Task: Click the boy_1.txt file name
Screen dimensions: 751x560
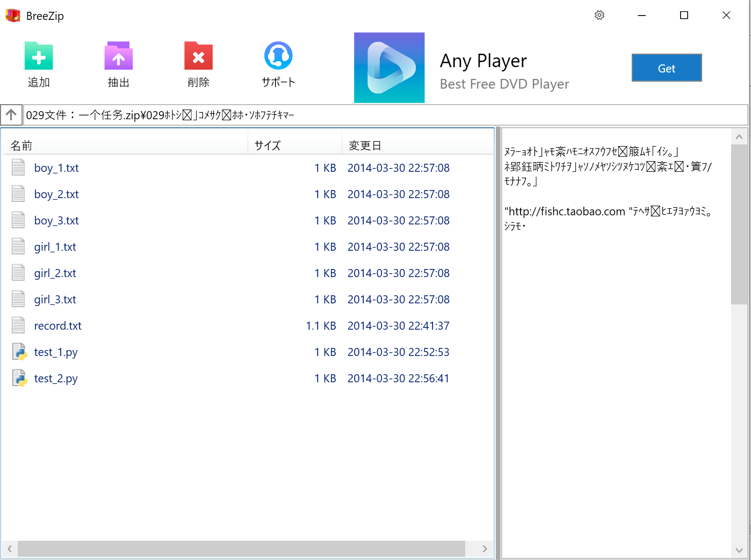Action: (x=56, y=168)
